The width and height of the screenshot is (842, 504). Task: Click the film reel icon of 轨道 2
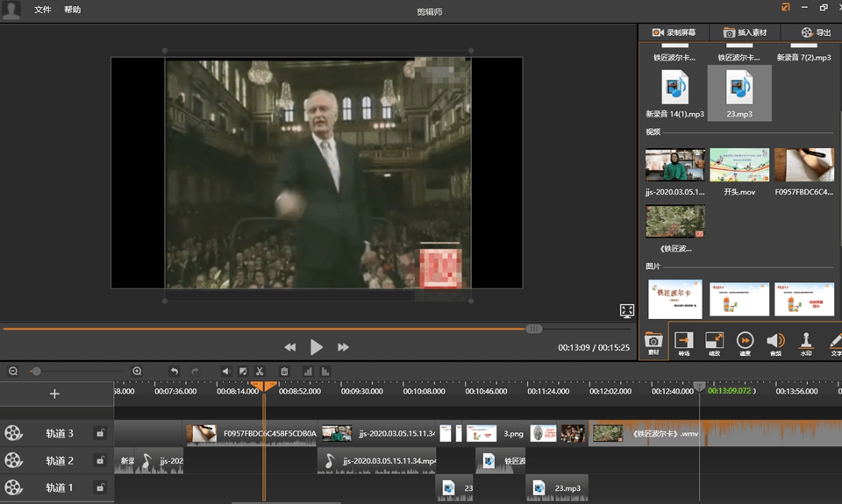coord(13,460)
